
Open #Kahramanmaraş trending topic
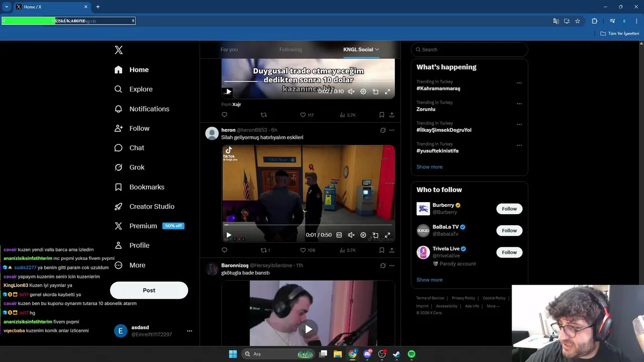pyautogui.click(x=438, y=88)
